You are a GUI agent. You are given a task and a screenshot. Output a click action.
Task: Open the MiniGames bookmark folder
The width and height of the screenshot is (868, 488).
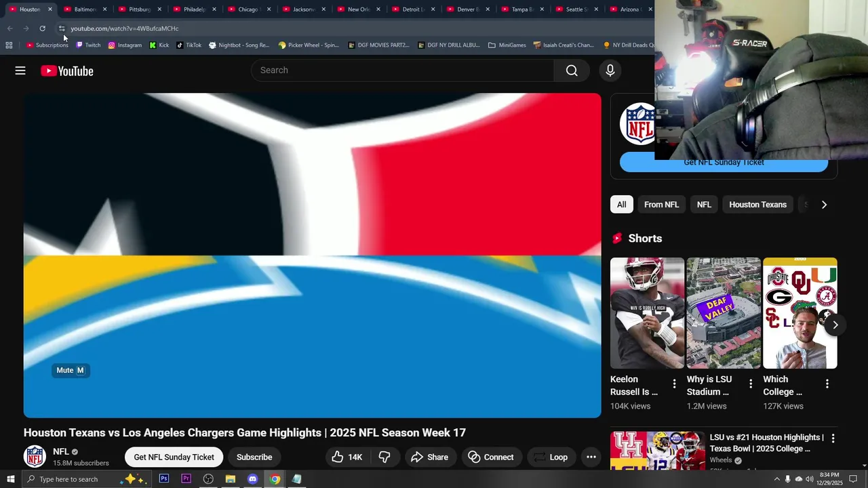[x=507, y=45]
